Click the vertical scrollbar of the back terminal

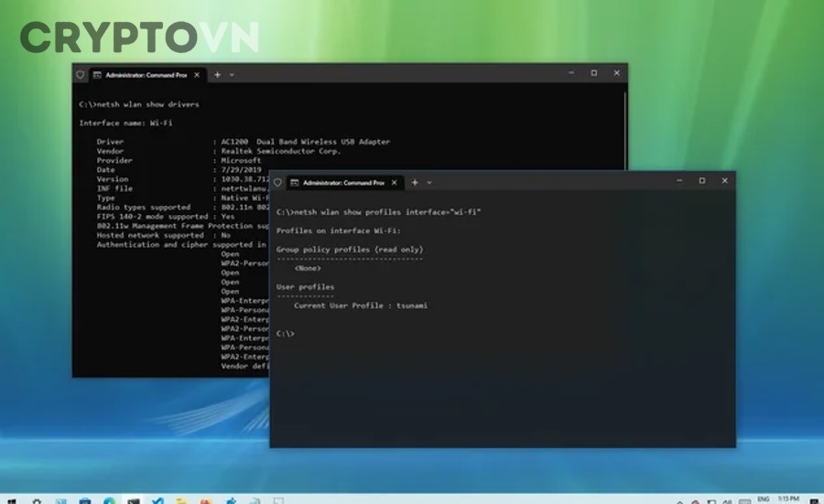[624, 130]
